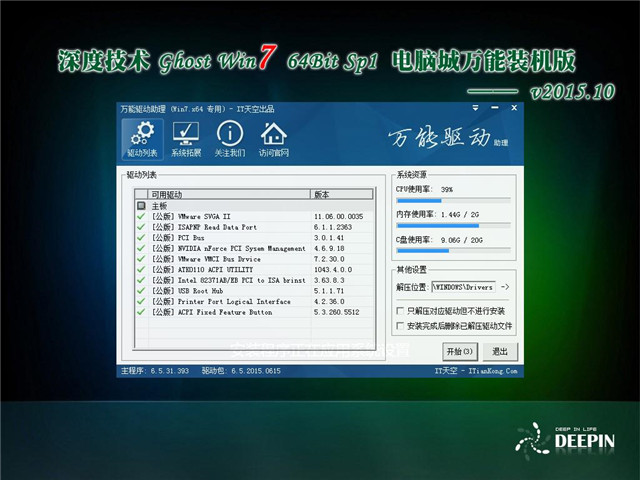
Task: Uncheck ISAPNP Read Data Port driver
Action: 141,227
